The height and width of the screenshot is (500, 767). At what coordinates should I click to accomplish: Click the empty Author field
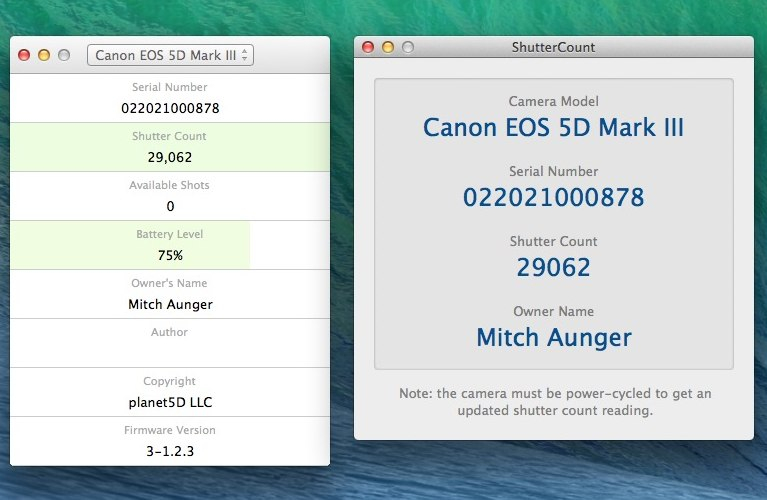pyautogui.click(x=170, y=352)
